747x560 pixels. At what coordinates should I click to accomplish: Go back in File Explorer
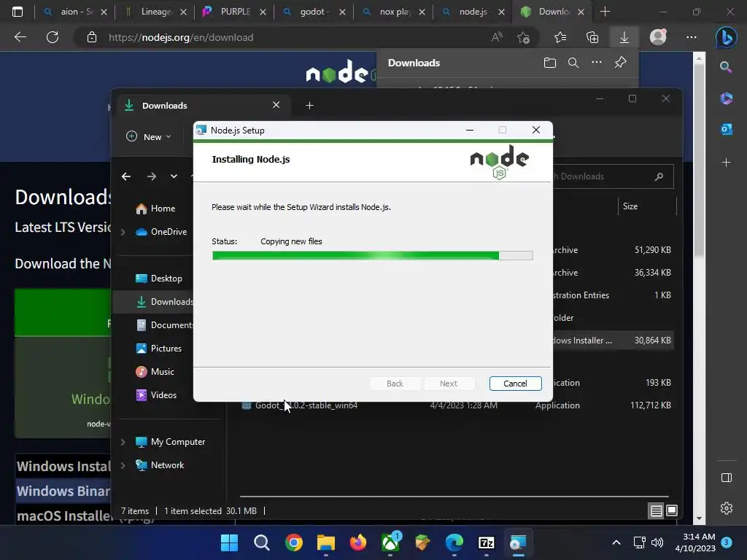[x=126, y=176]
